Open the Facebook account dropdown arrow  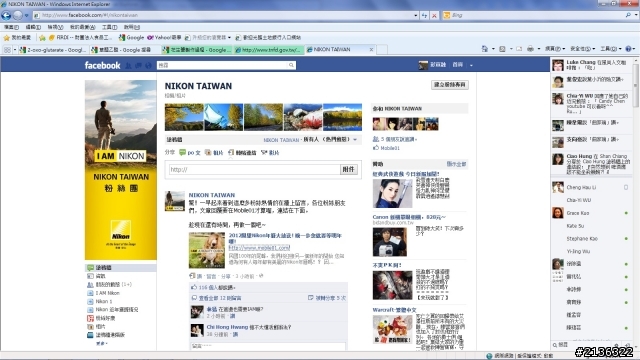point(471,65)
